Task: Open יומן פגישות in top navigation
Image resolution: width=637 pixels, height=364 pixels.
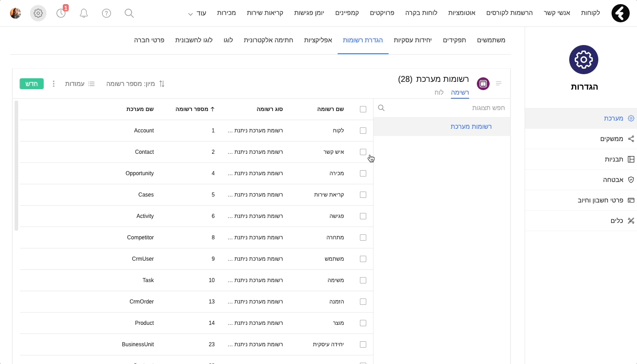Action: pos(309,13)
